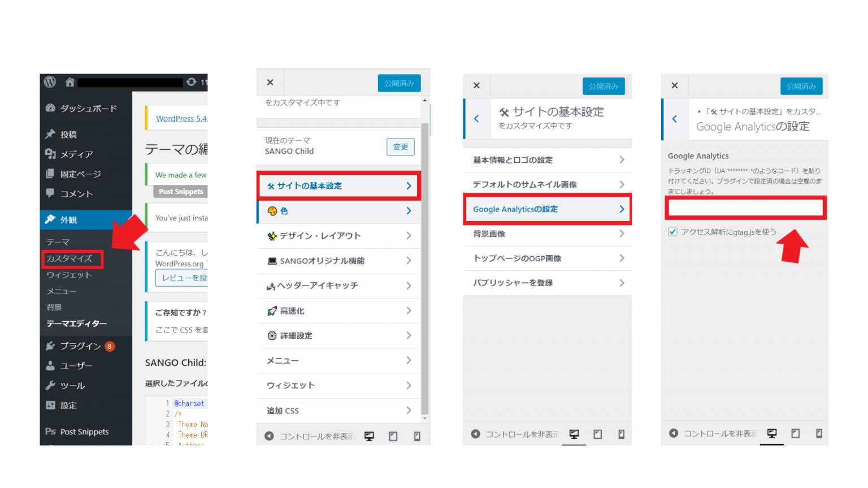This screenshot has height=488, width=868.
Task: Open テーマエディター submenu
Action: coord(76,323)
